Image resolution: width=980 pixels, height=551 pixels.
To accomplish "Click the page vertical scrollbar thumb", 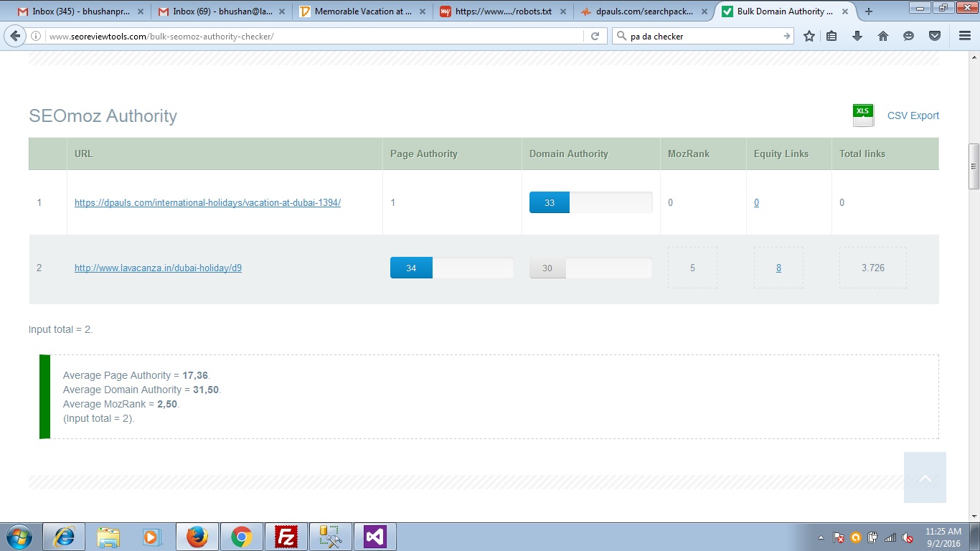I will [x=974, y=166].
